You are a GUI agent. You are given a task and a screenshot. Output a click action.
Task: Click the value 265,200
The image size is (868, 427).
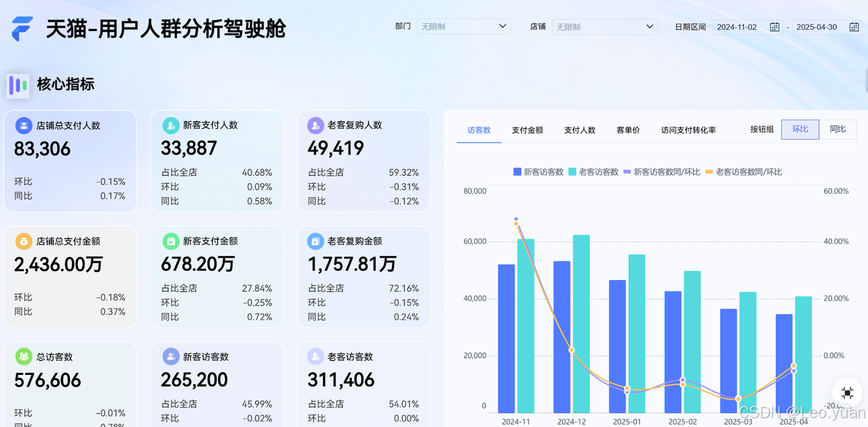(x=195, y=380)
